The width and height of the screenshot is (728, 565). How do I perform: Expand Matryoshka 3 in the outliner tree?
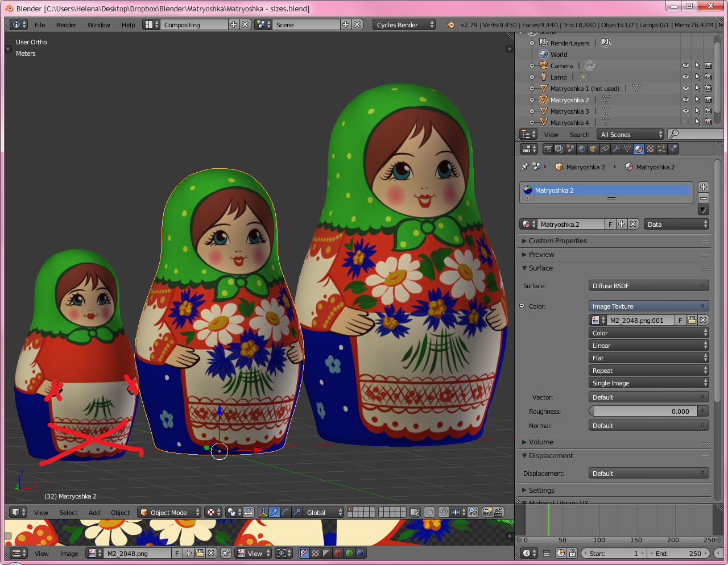(x=532, y=111)
